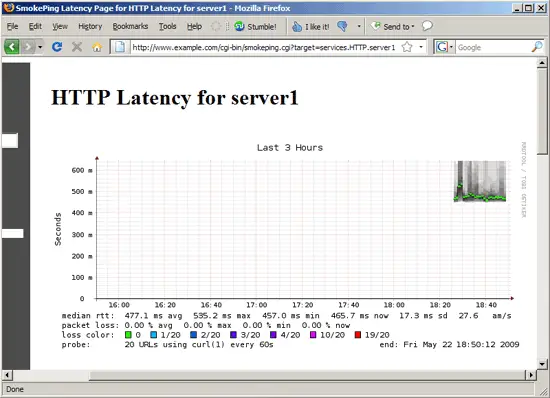Click the 3/20 loss color swatch

233,335
